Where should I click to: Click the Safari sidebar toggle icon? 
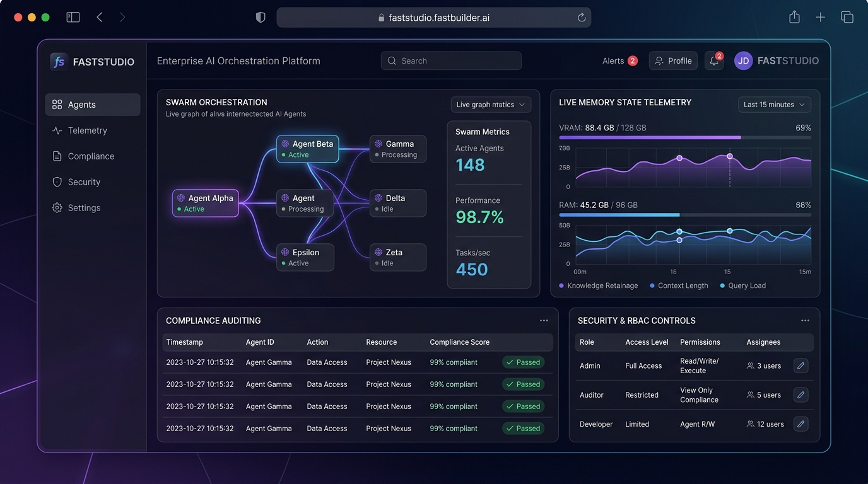click(x=73, y=18)
